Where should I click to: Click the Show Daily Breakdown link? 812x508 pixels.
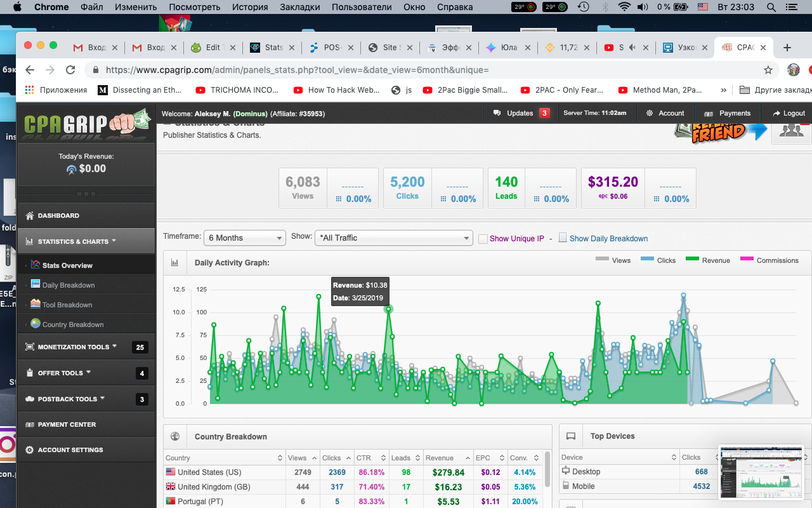(x=608, y=239)
